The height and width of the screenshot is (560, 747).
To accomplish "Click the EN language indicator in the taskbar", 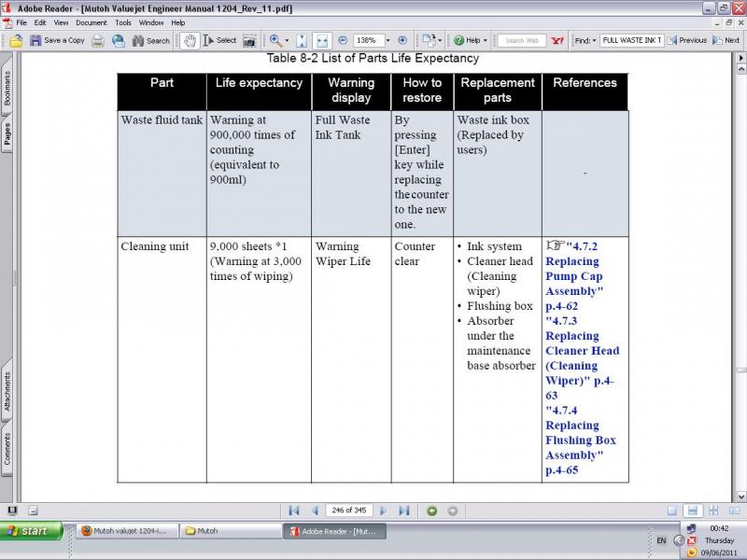I will pyautogui.click(x=661, y=540).
